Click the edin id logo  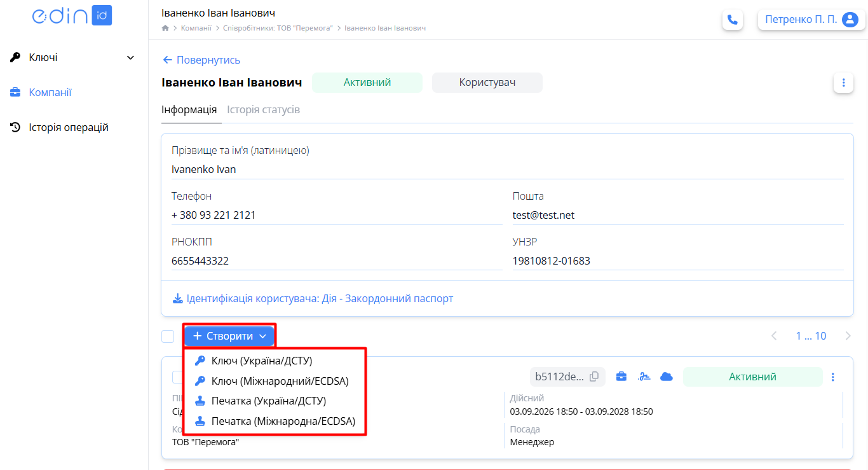pyautogui.click(x=72, y=17)
